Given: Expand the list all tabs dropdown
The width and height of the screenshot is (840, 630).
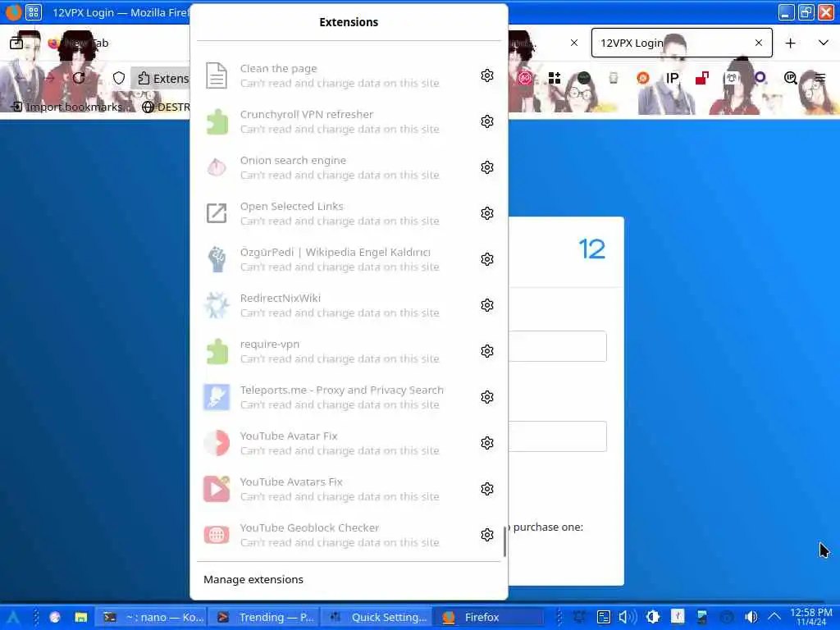Looking at the screenshot, I should (824, 43).
